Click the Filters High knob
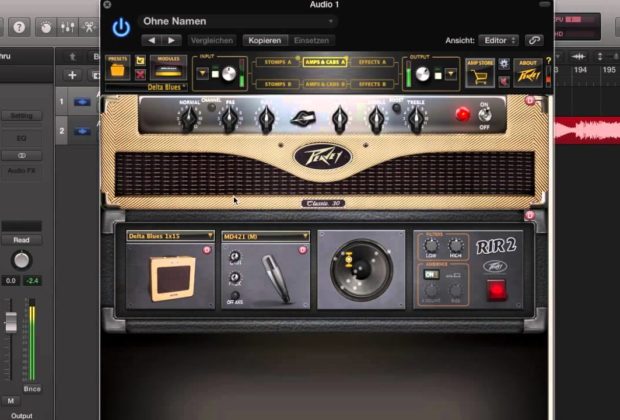 [x=456, y=246]
